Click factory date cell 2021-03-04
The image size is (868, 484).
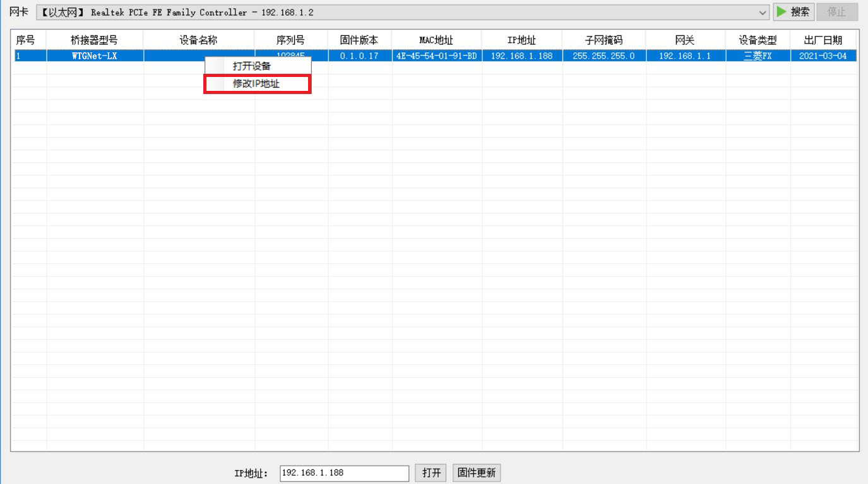pyautogui.click(x=824, y=56)
